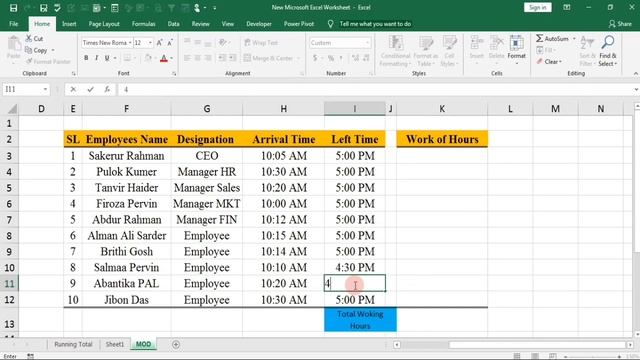Add a new sheet with plus button
This screenshot has width=640, height=360.
(176, 345)
